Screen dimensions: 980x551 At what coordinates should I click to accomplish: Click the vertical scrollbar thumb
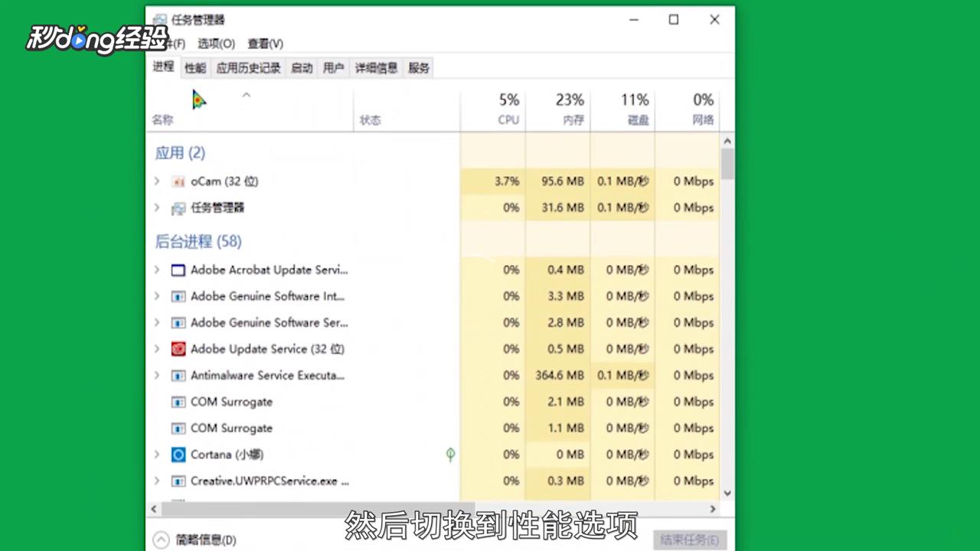[727, 164]
